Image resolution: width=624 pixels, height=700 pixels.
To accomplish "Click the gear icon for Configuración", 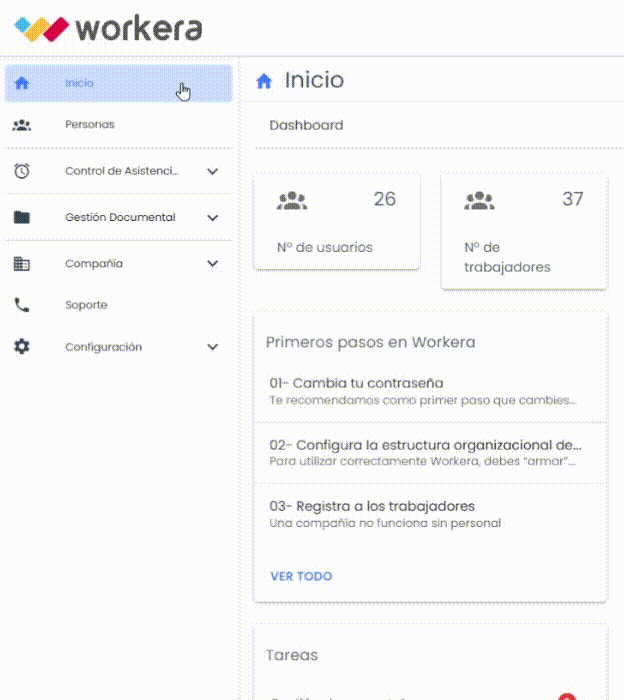I will [22, 346].
